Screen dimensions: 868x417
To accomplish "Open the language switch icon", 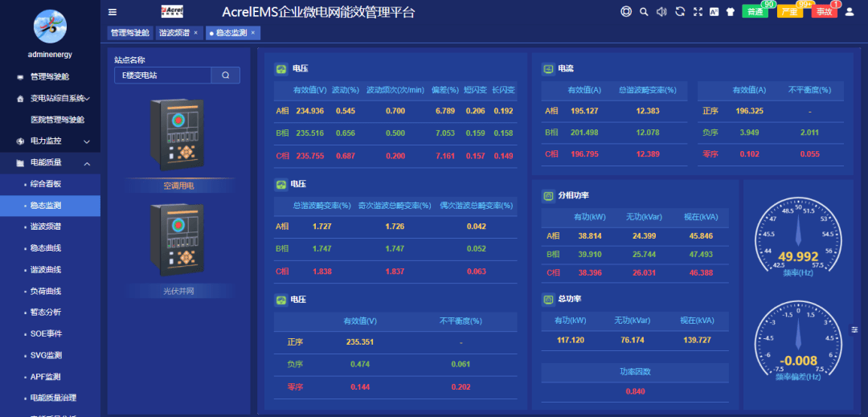I will click(714, 11).
